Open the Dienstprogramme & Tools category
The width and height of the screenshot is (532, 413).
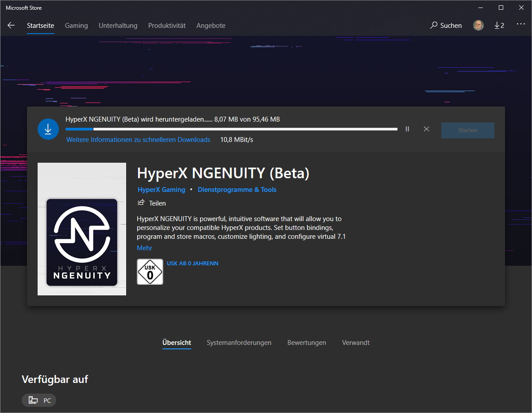pyautogui.click(x=237, y=190)
